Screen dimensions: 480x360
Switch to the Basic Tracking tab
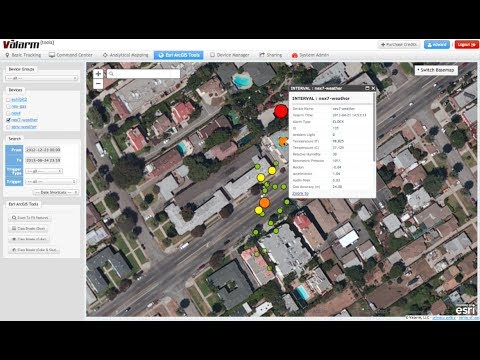point(23,55)
